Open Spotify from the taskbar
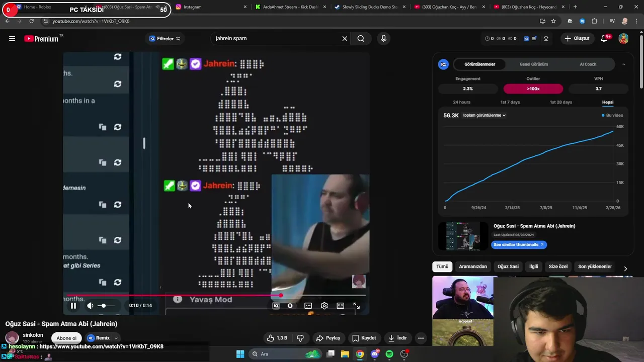 coord(389,354)
